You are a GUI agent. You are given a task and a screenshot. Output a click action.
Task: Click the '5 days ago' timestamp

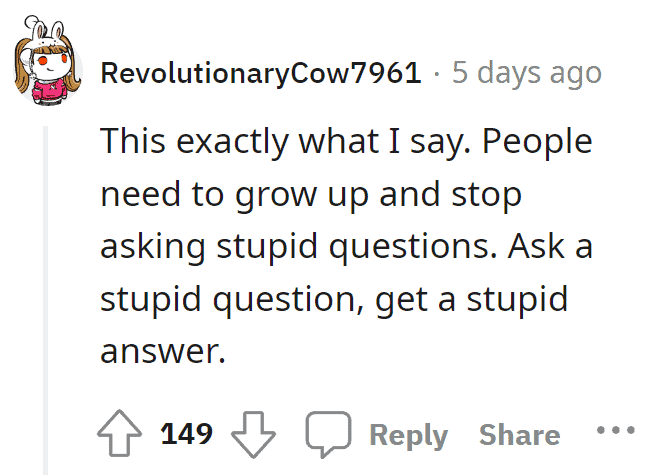(527, 73)
